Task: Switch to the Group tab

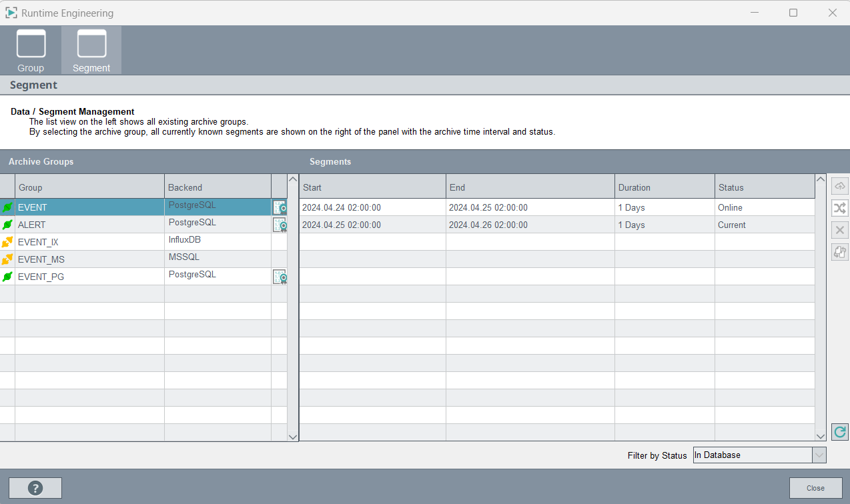Action: tap(31, 51)
